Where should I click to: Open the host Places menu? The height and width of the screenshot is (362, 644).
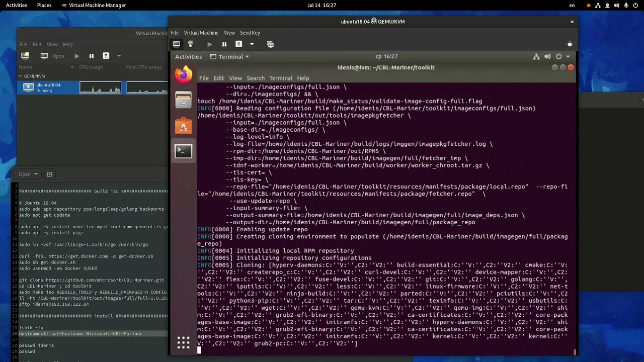[44, 5]
